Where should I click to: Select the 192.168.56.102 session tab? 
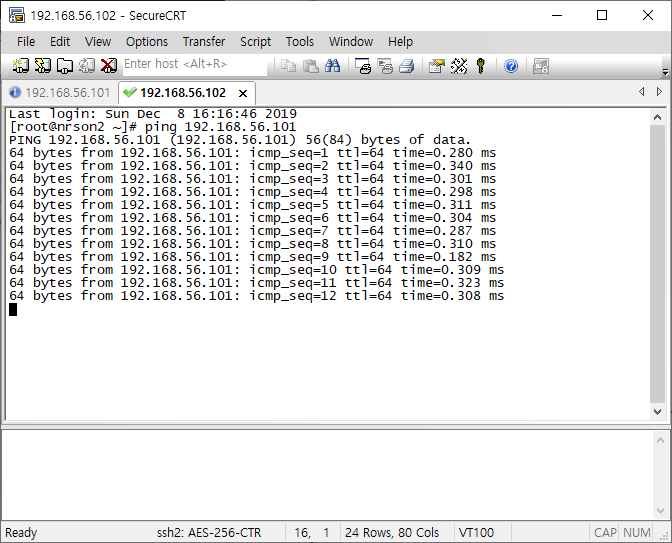pyautogui.click(x=183, y=93)
